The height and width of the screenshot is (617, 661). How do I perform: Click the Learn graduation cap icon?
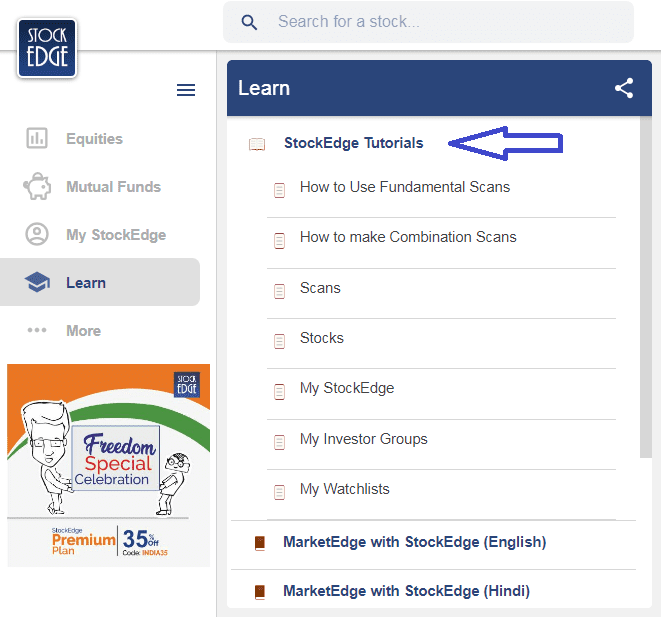coord(37,282)
